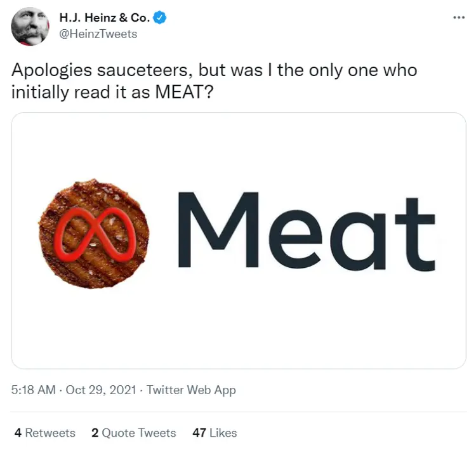Click the Oct 29, 2021 date
Screen dimensions: 476x450
pyautogui.click(x=100, y=390)
